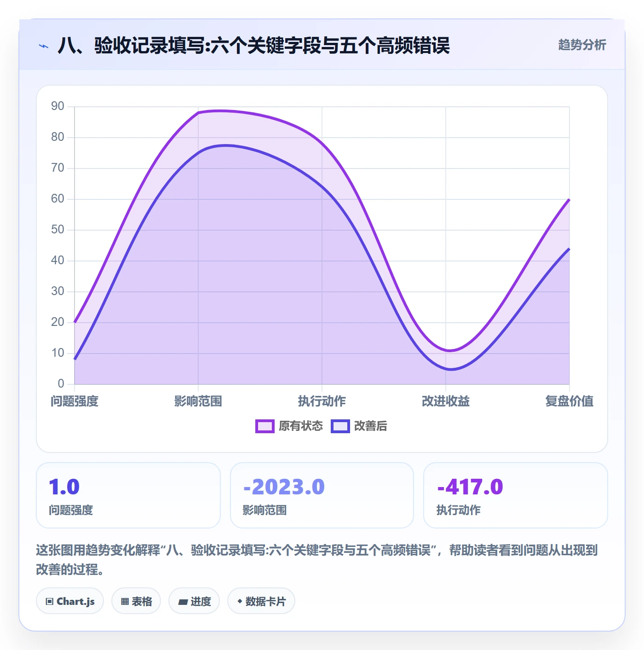
Task: Click the section title 八、验收记录填写
Action: (x=253, y=46)
